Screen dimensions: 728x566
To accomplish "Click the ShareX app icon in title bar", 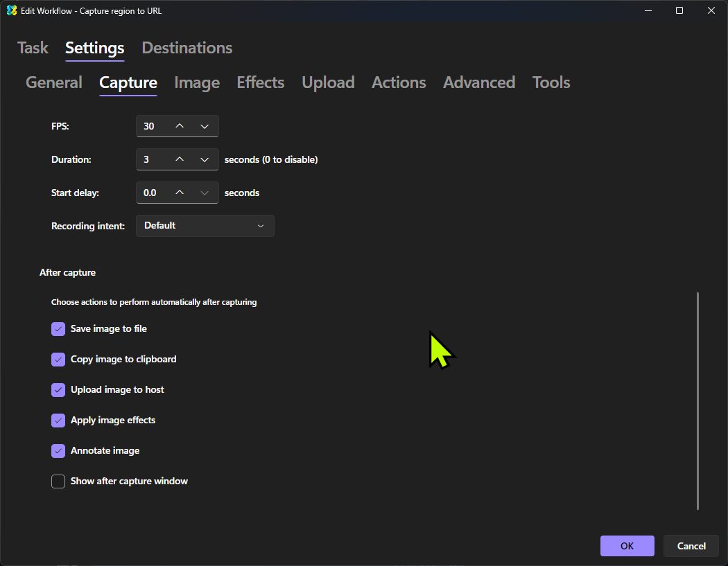I will tap(12, 10).
